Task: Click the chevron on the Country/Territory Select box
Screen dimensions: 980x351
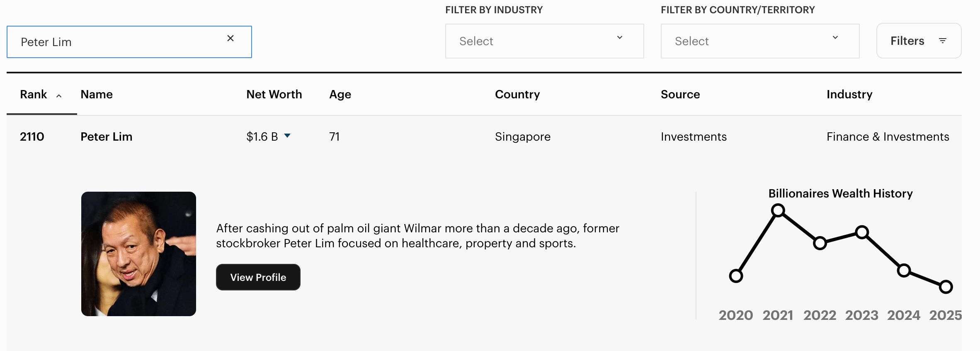Action: click(x=835, y=38)
